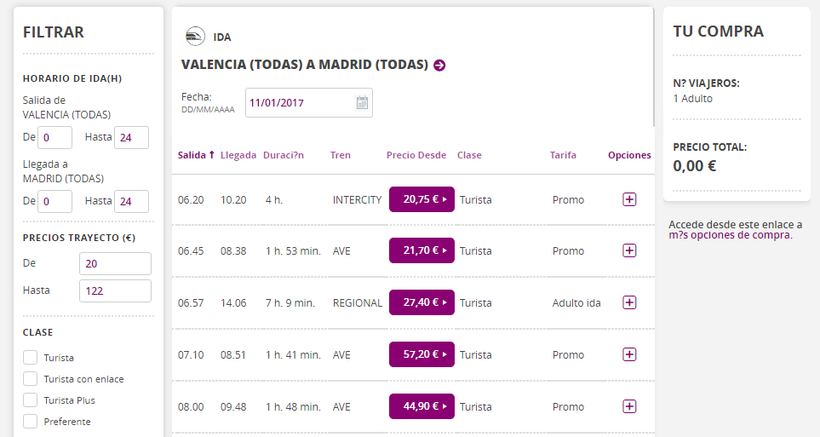The image size is (820, 437).
Task: Open the opciones de compra link
Action: point(740,235)
